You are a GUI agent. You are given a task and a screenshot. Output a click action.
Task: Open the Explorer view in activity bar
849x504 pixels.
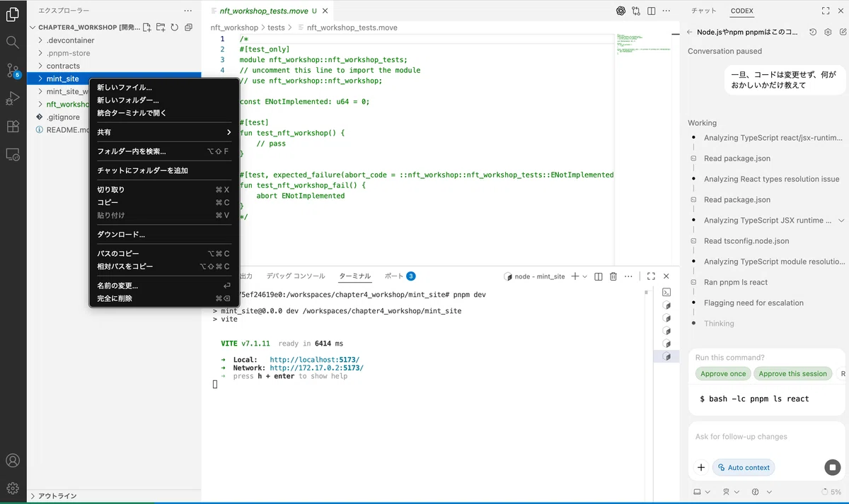click(x=13, y=13)
